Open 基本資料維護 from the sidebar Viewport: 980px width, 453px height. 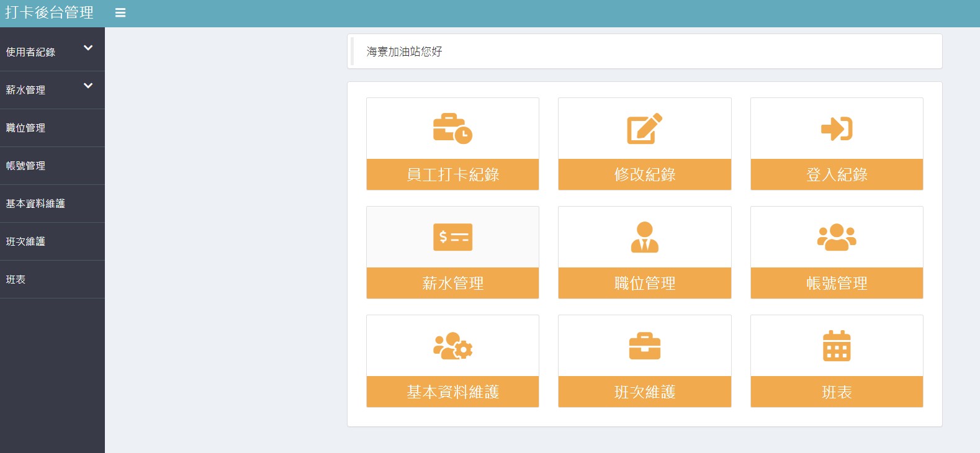(x=35, y=204)
